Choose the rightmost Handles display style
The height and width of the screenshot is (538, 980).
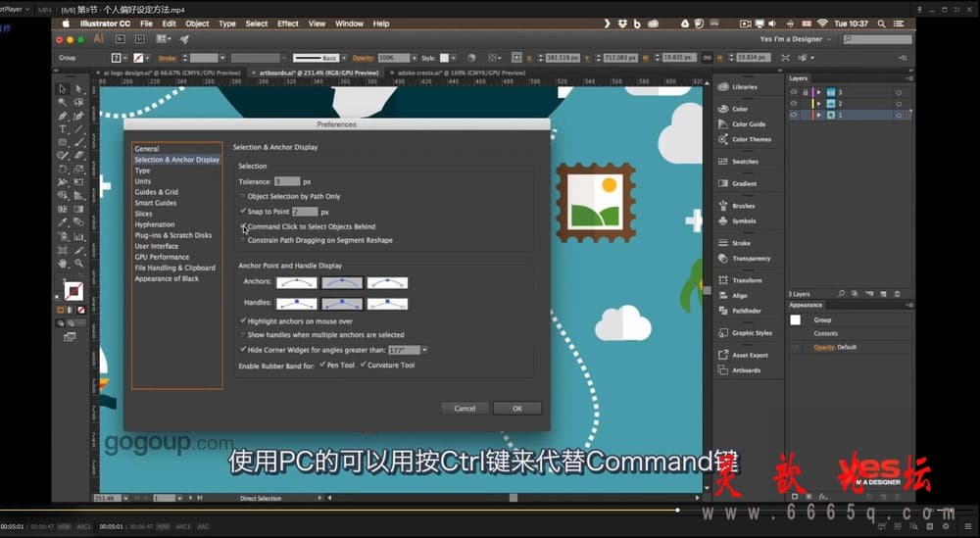[x=387, y=304]
